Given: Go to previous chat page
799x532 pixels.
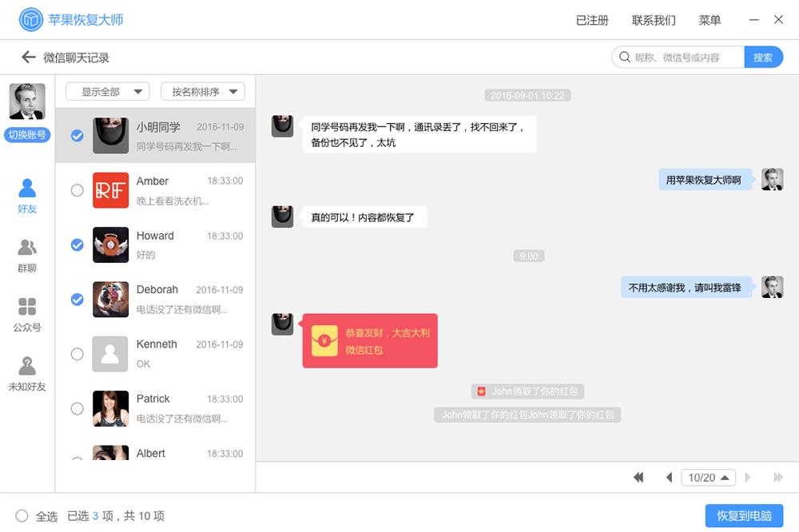Looking at the screenshot, I should pyautogui.click(x=669, y=477).
